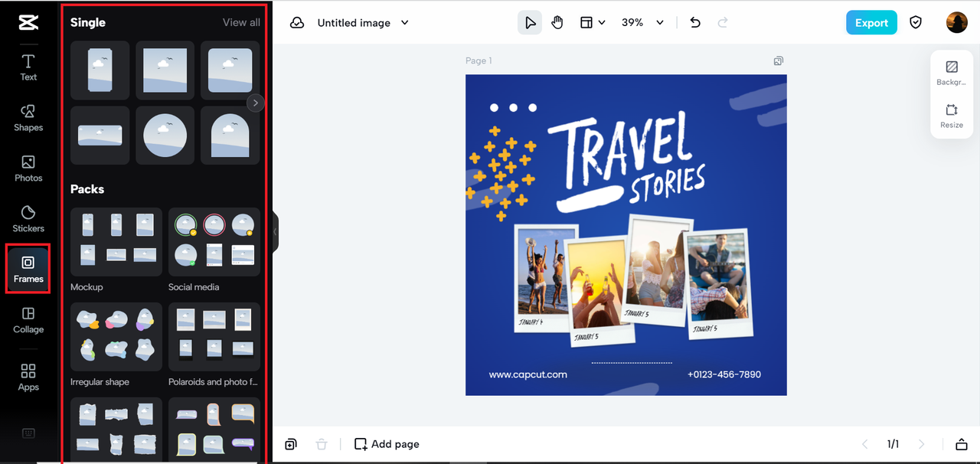This screenshot has height=464, width=980.
Task: Redo the last action
Action: pyautogui.click(x=723, y=23)
